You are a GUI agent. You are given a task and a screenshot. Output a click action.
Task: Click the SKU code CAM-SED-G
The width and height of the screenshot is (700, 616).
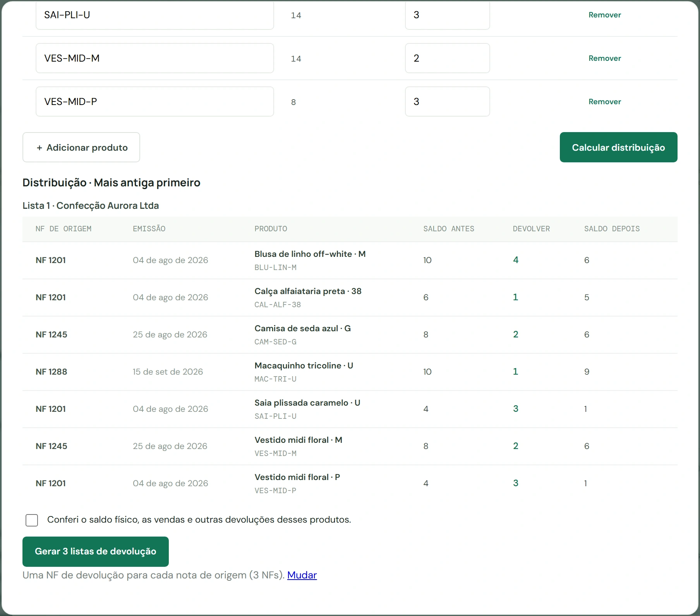coord(275,342)
